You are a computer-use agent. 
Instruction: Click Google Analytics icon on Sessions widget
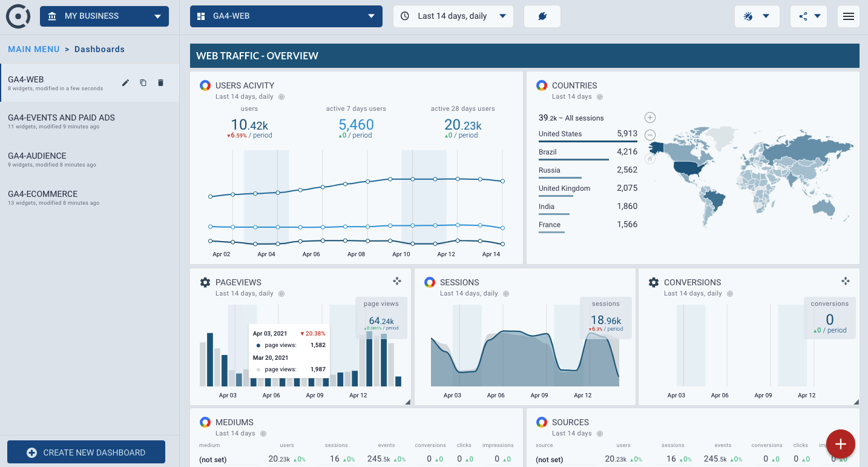point(430,282)
